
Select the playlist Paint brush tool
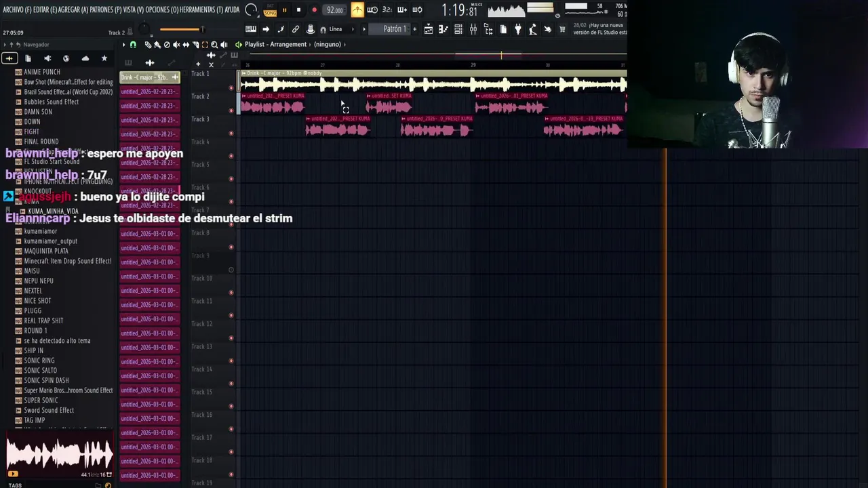pos(157,45)
